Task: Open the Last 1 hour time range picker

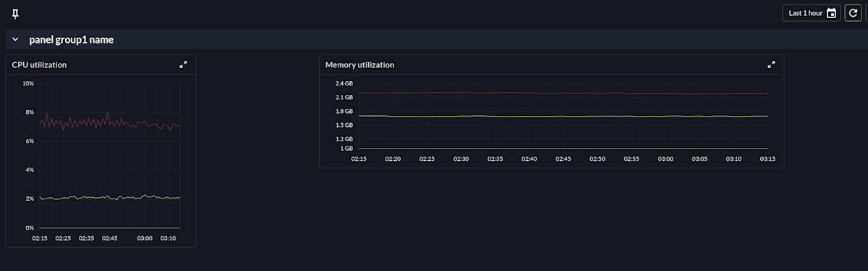Action: click(x=812, y=13)
